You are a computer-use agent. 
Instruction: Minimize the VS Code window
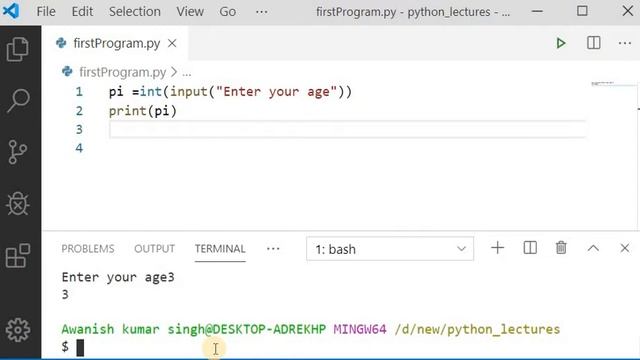[538, 11]
